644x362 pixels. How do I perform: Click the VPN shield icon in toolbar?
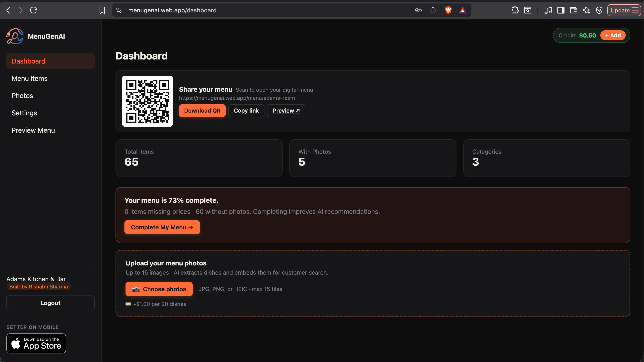[599, 10]
